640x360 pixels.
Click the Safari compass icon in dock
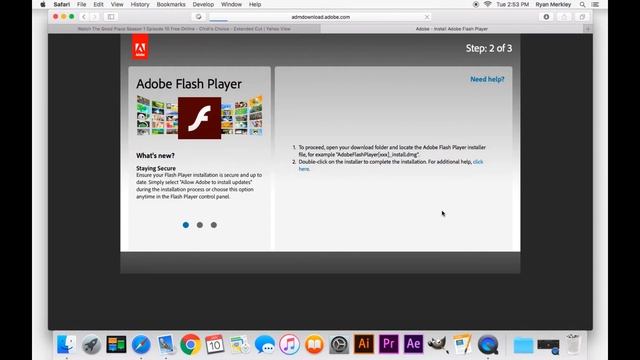coord(141,344)
